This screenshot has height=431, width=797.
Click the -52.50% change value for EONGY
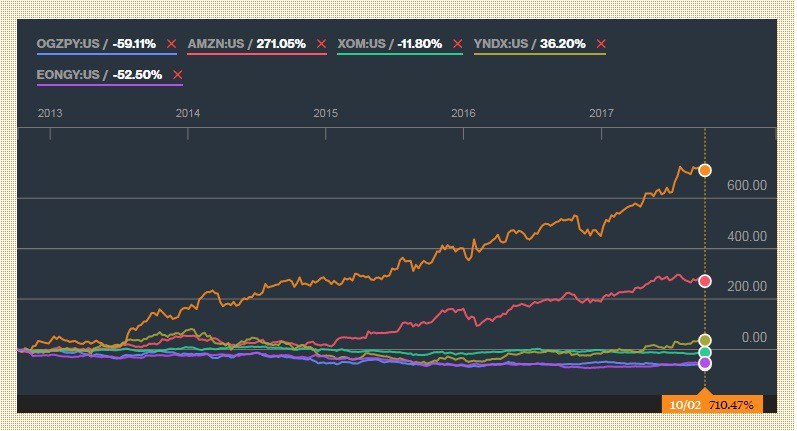click(x=137, y=75)
